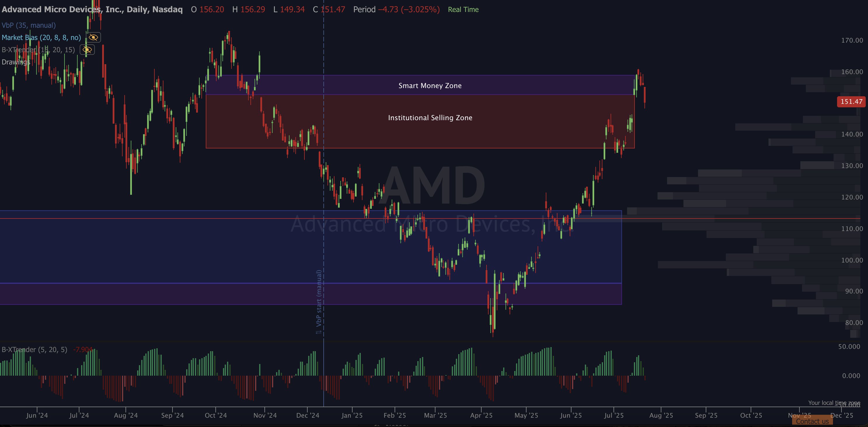This screenshot has width=868, height=427.
Task: Select the Drawings legend entry
Action: pyautogui.click(x=16, y=62)
